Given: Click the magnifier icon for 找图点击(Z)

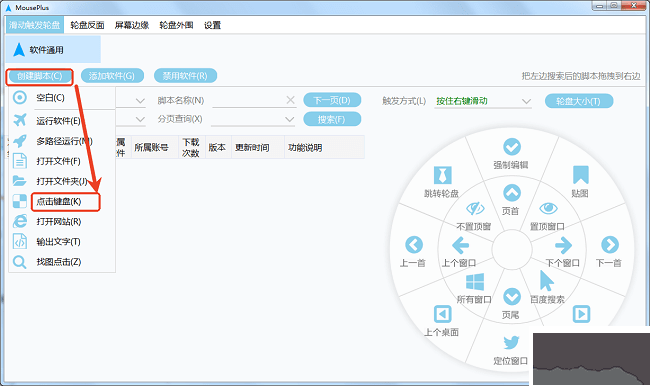Looking at the screenshot, I should pos(19,262).
